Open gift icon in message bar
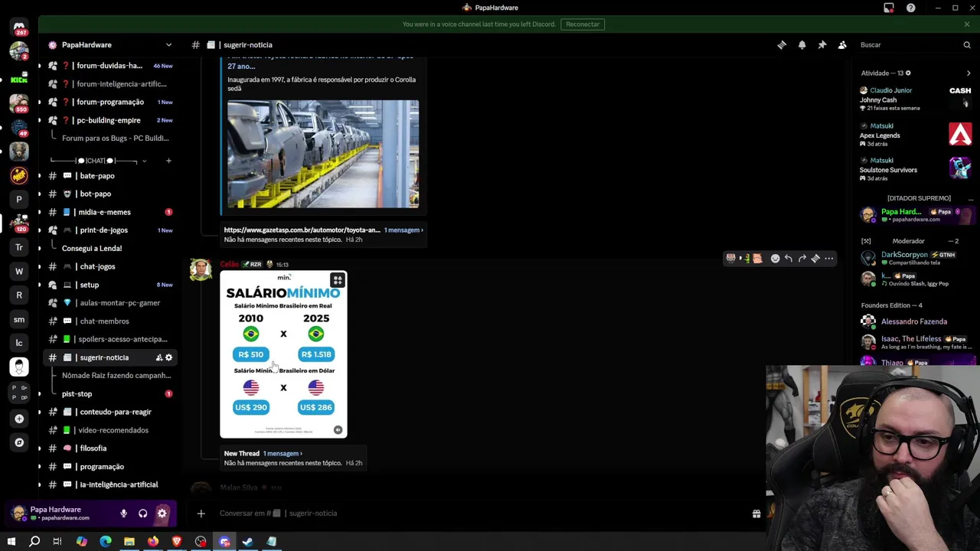Image resolution: width=980 pixels, height=551 pixels. pyautogui.click(x=756, y=514)
